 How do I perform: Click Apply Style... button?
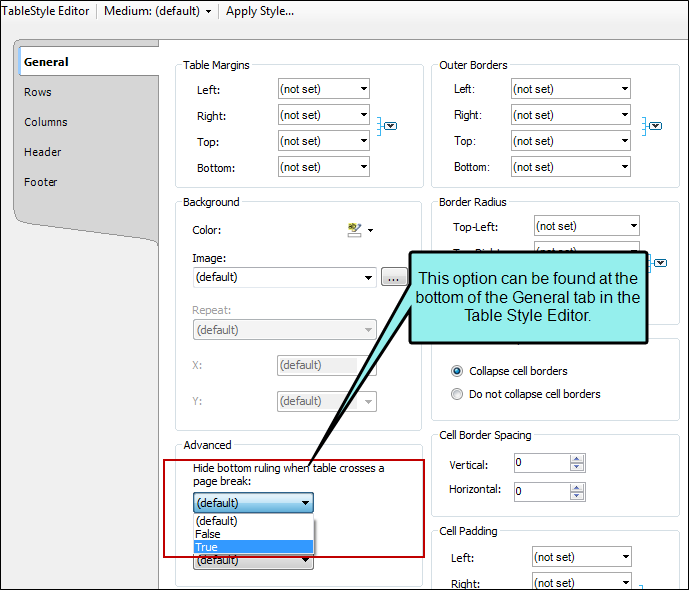point(260,11)
